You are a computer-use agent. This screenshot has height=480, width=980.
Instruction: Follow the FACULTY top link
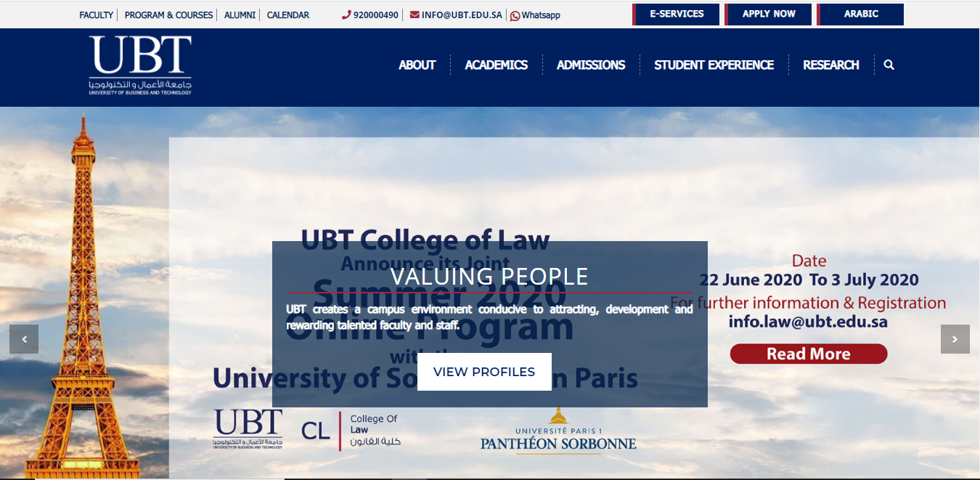click(x=97, y=15)
